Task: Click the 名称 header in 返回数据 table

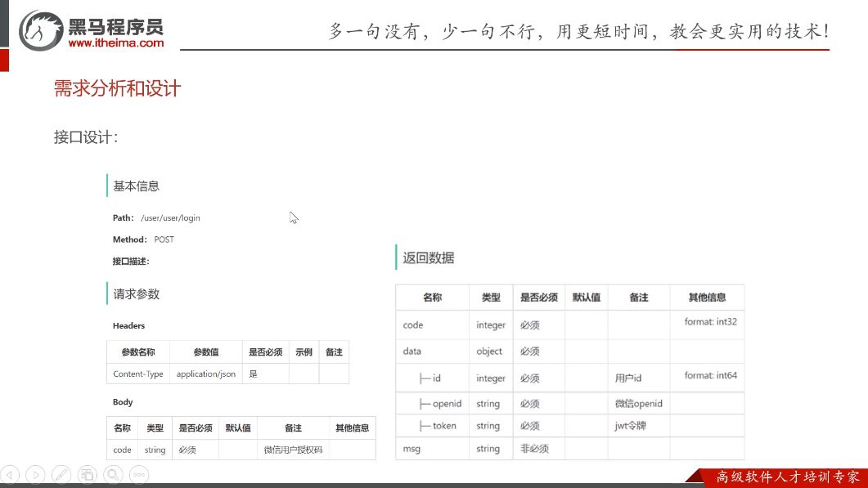Action: point(432,298)
